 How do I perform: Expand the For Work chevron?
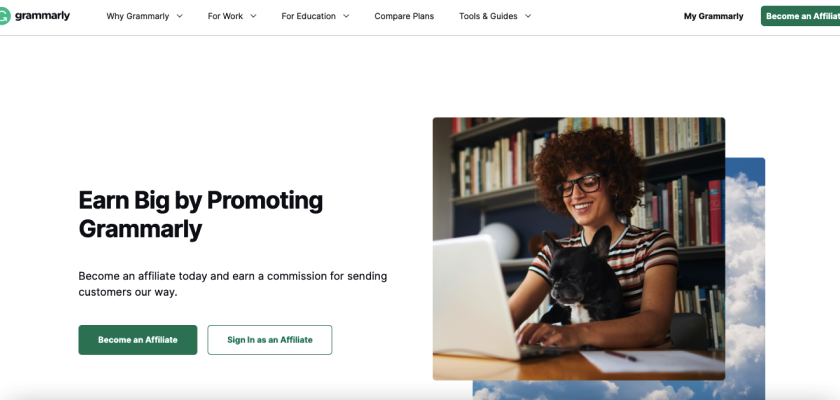point(253,16)
